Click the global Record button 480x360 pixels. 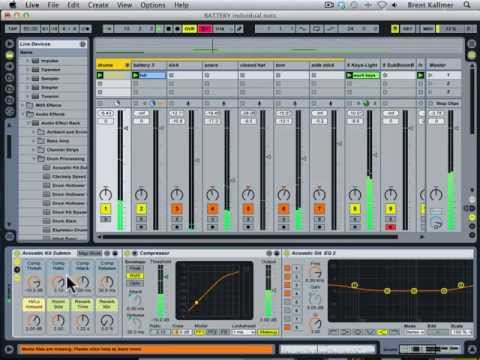[x=177, y=29]
